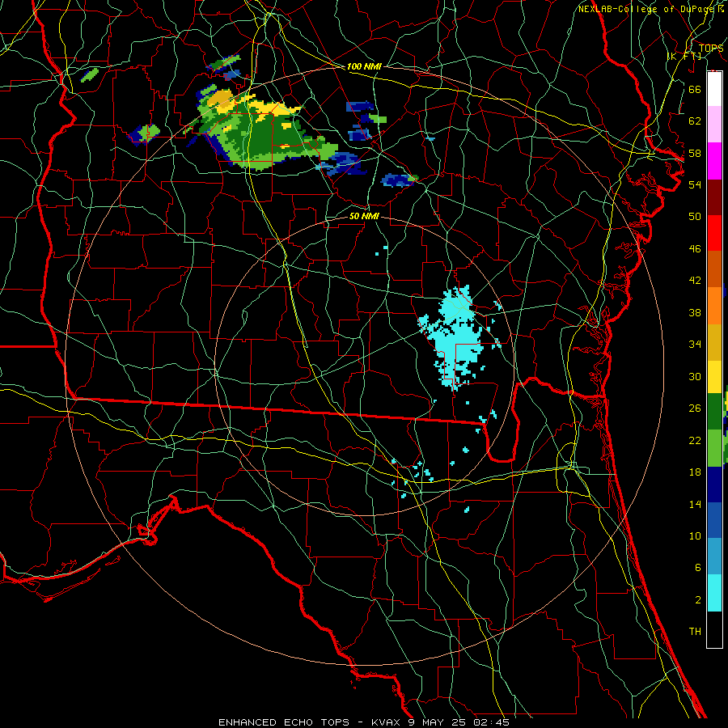This screenshot has height=728, width=728.
Task: Click the "TH" legend label
Action: coord(695,632)
